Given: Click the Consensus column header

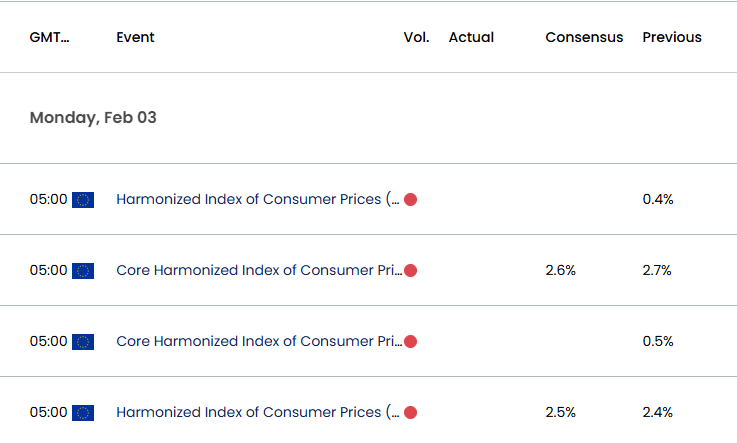Looking at the screenshot, I should [584, 37].
